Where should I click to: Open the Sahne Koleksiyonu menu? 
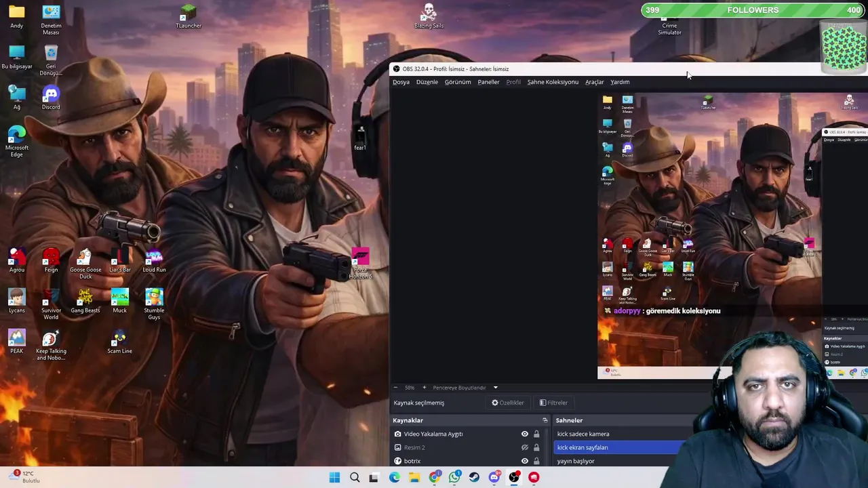553,82
